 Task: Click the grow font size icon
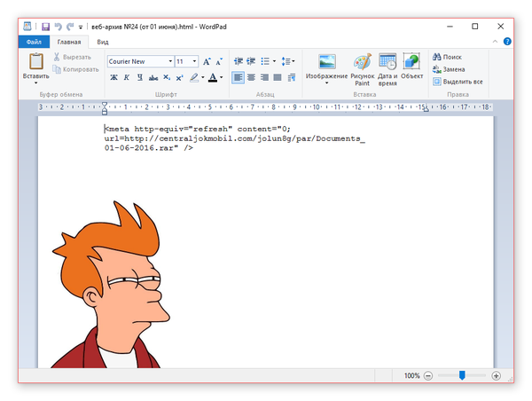(x=207, y=62)
